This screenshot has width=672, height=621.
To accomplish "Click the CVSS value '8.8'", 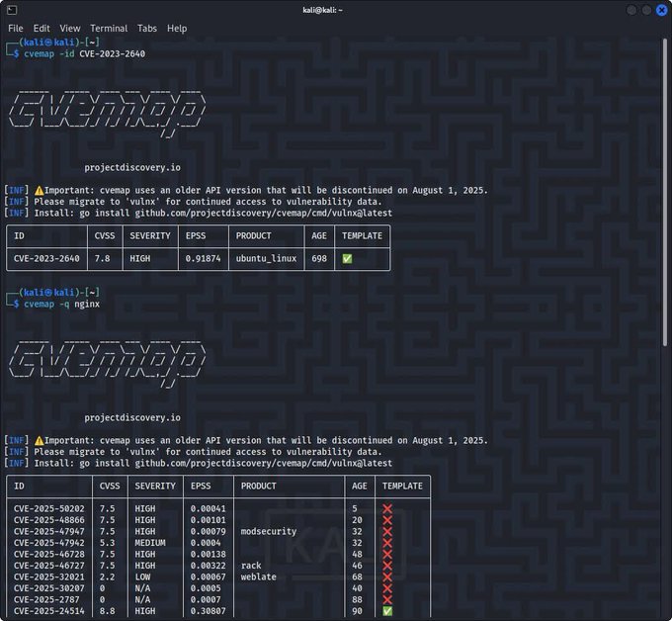I will (107, 611).
